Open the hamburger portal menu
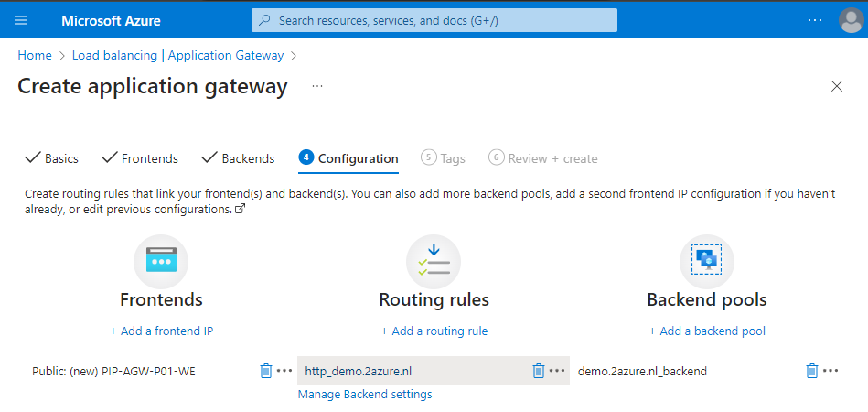868x412 pixels. pyautogui.click(x=21, y=20)
